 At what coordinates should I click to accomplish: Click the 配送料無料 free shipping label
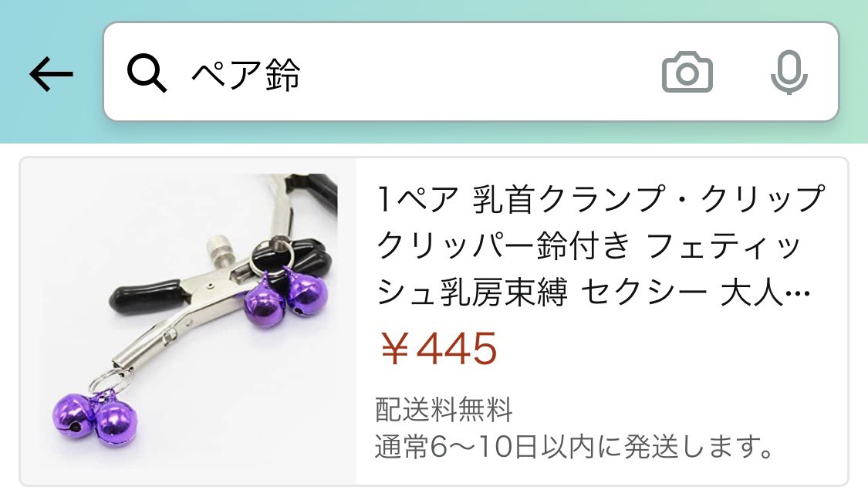click(x=444, y=410)
